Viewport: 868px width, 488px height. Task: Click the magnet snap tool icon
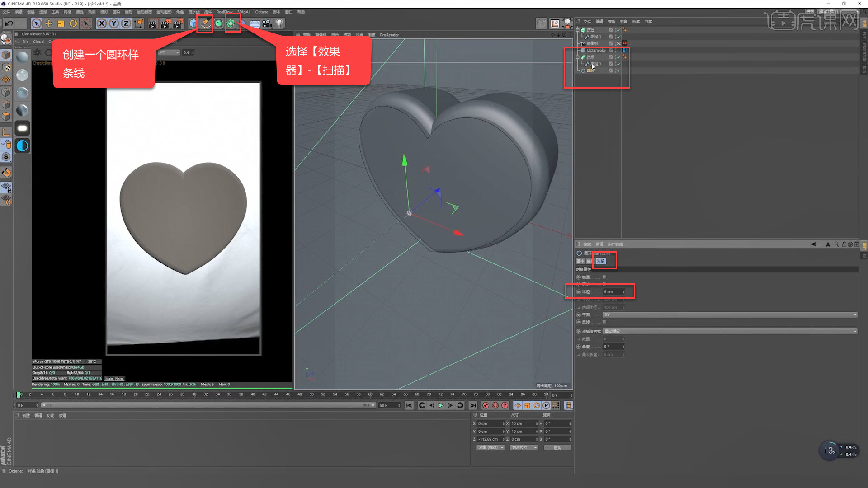(x=6, y=172)
